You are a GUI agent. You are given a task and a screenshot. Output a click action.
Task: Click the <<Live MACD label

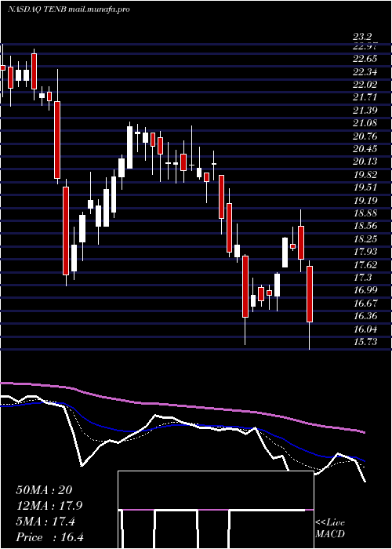[x=330, y=529]
